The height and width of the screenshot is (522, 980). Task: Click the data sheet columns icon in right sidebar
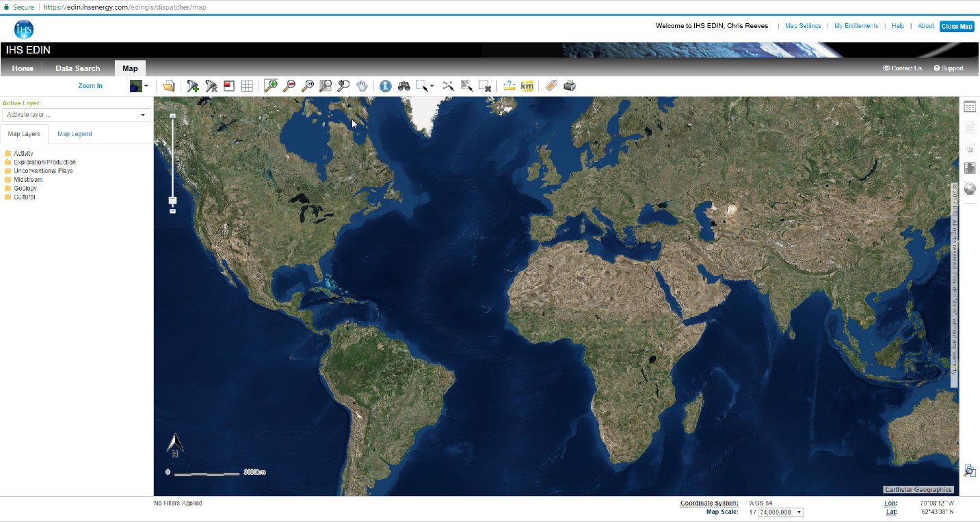pos(969,168)
